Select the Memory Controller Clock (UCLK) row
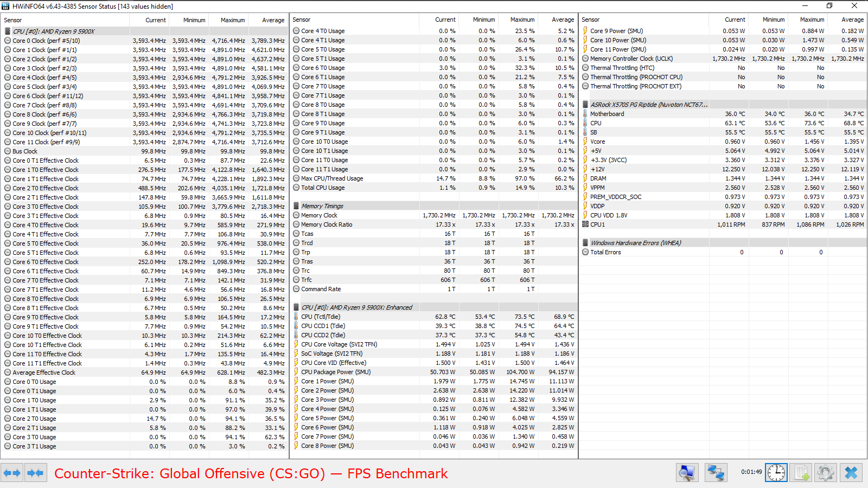 (x=723, y=59)
